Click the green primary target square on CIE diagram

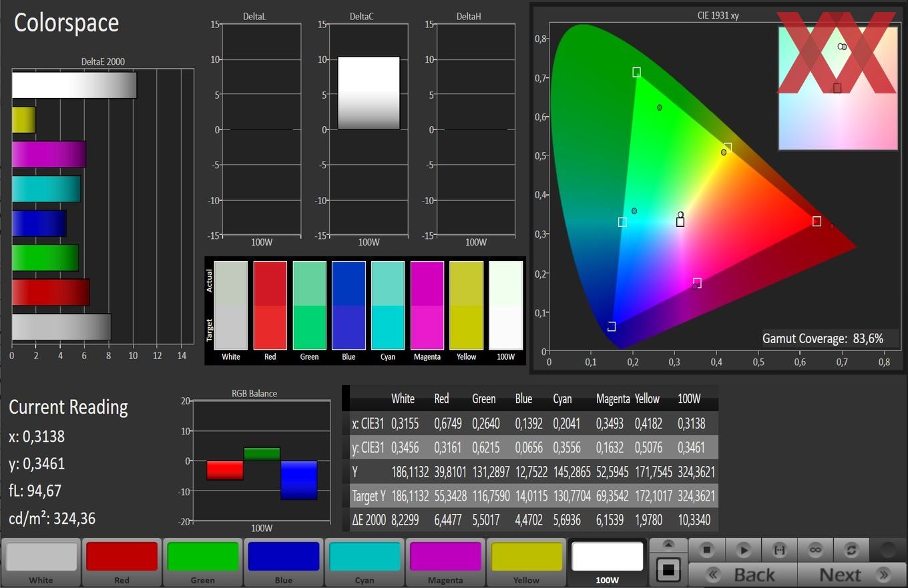coord(636,72)
